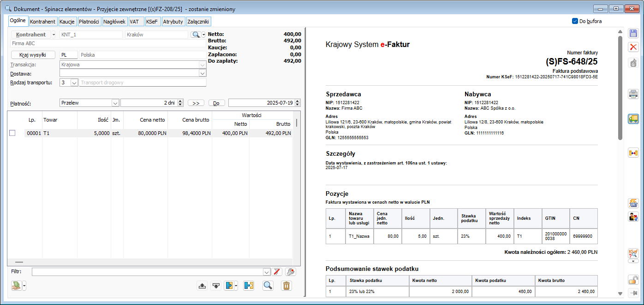Image resolution: width=644 pixels, height=305 pixels.
Task: Open the Dostawa dropdown list
Action: point(202,73)
